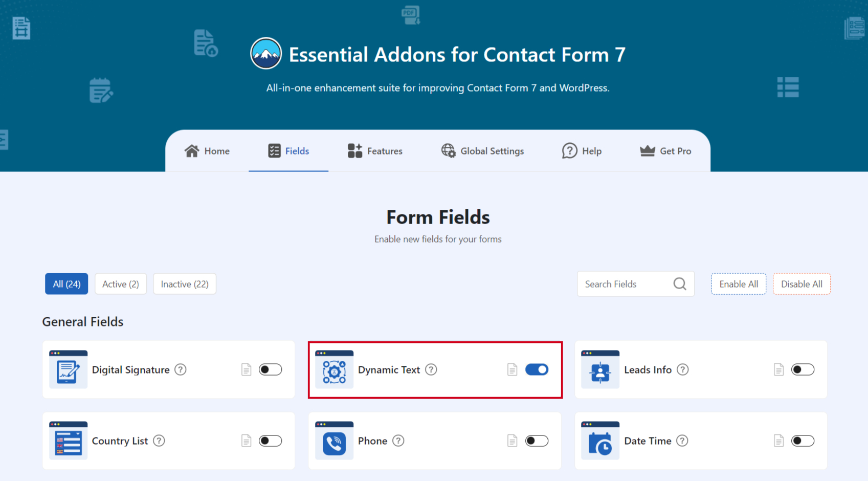Enable the Phone toggle

tap(537, 441)
